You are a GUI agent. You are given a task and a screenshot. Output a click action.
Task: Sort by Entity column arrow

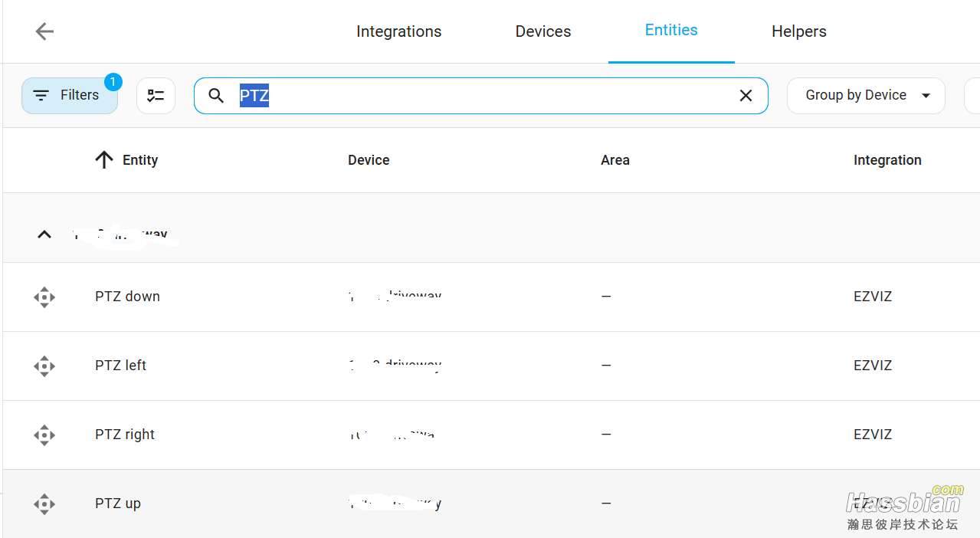104,160
